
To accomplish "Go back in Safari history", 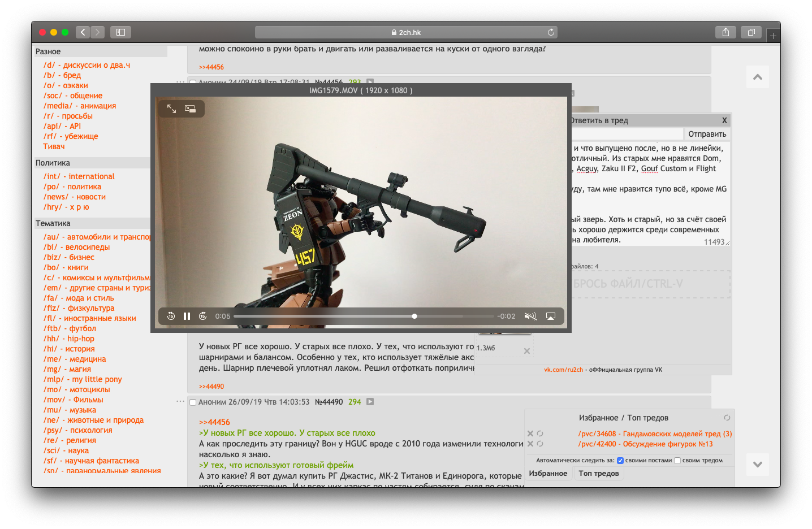I will click(x=83, y=32).
